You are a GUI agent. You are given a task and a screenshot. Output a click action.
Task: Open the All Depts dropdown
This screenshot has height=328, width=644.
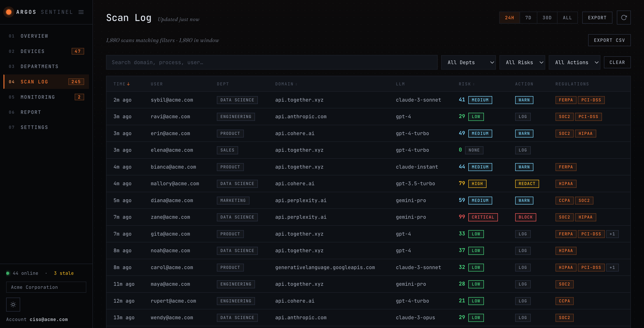[468, 62]
